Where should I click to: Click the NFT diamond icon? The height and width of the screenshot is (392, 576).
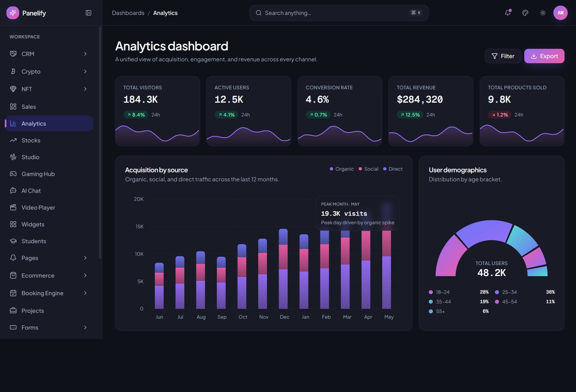pyautogui.click(x=13, y=89)
